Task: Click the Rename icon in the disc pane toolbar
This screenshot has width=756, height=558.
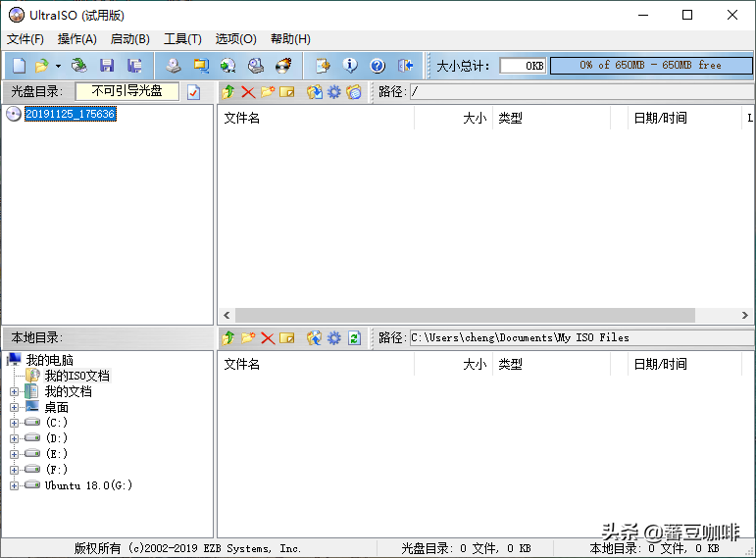Action: click(287, 91)
